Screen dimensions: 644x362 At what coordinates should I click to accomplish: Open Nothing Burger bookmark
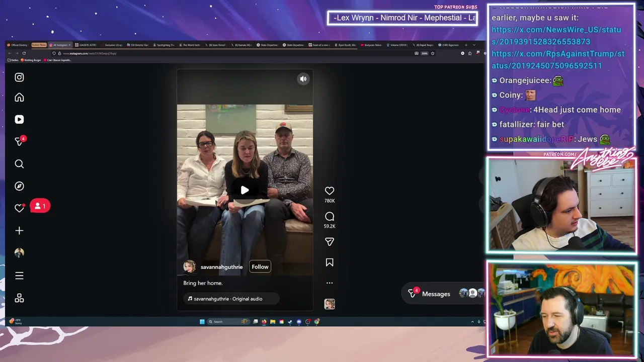[31, 60]
